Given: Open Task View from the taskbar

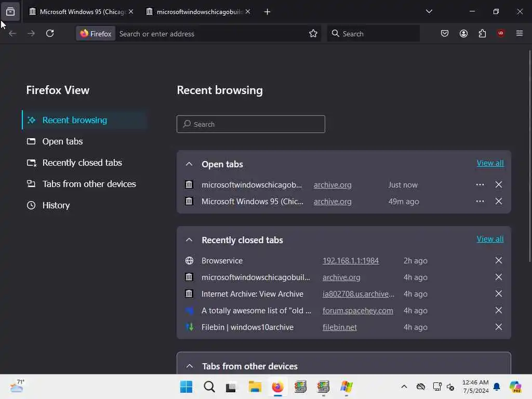Looking at the screenshot, I should [x=231, y=387].
